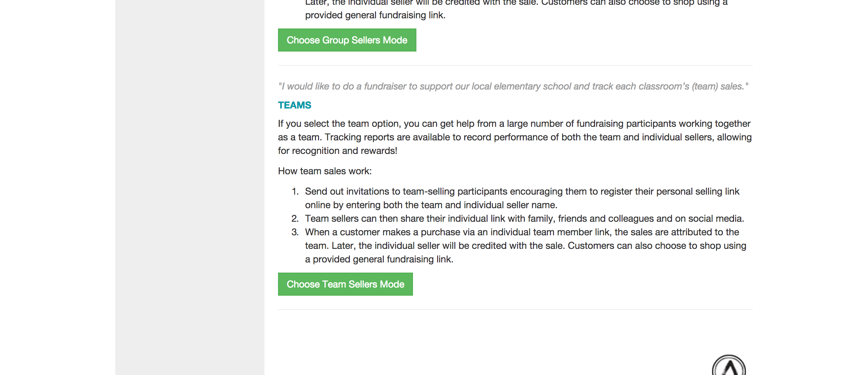
Task: Click the 'team. Later, the individual seller' line
Action: coord(525,245)
